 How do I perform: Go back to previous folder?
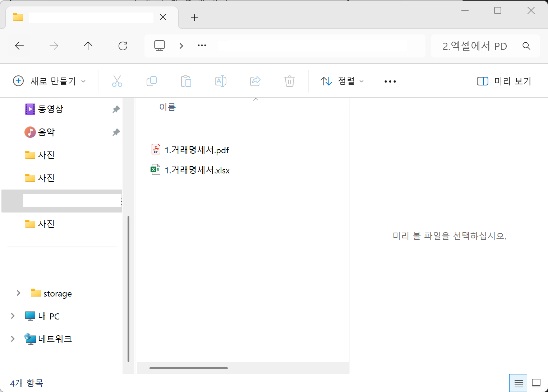pos(19,46)
